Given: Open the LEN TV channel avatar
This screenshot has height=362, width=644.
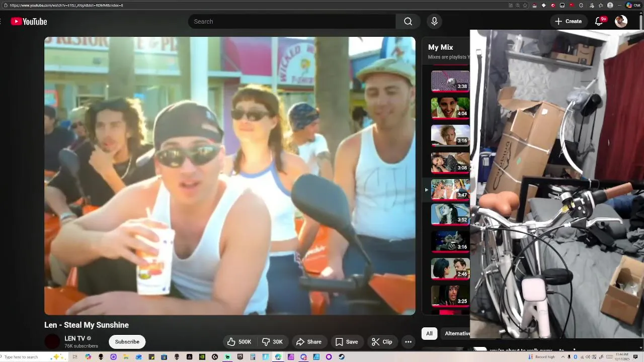Looking at the screenshot, I should tap(52, 342).
